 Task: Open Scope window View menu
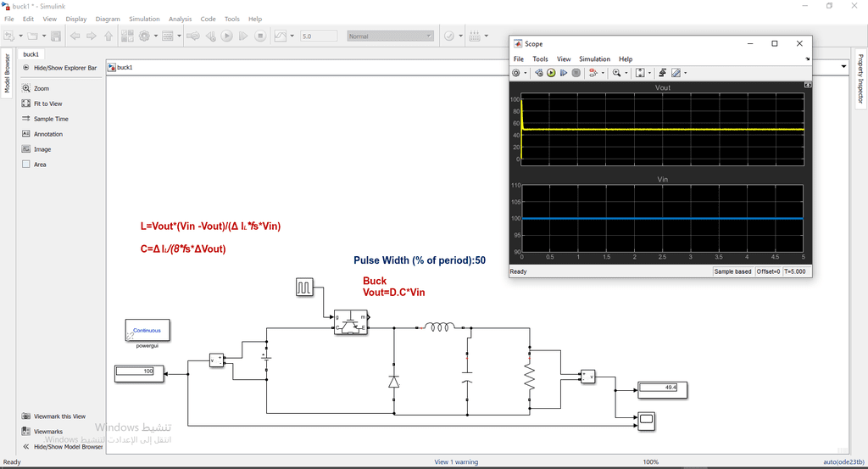564,59
